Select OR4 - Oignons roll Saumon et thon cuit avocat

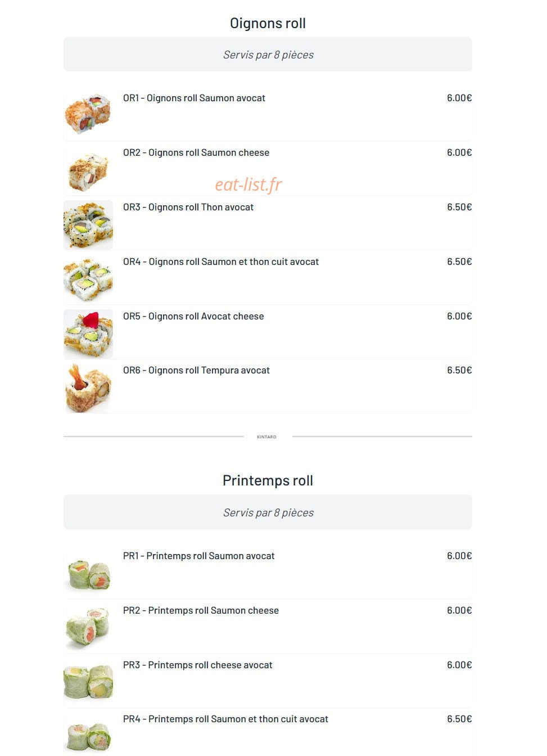point(221,262)
